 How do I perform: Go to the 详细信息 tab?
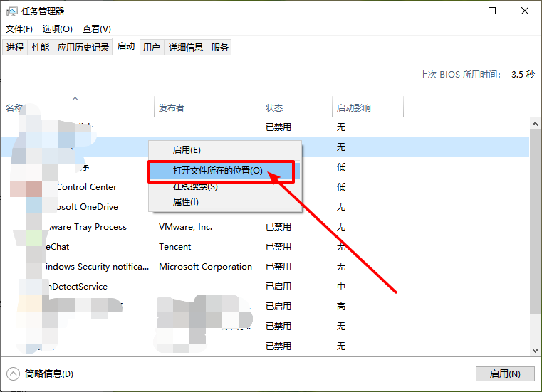pos(185,48)
